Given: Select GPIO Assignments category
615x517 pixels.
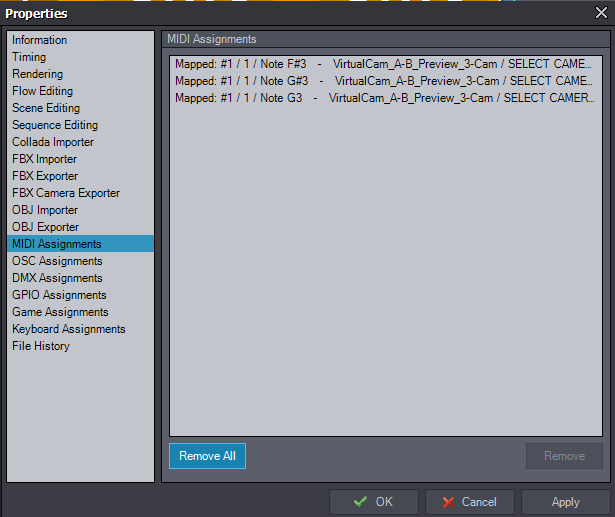Looking at the screenshot, I should (59, 295).
